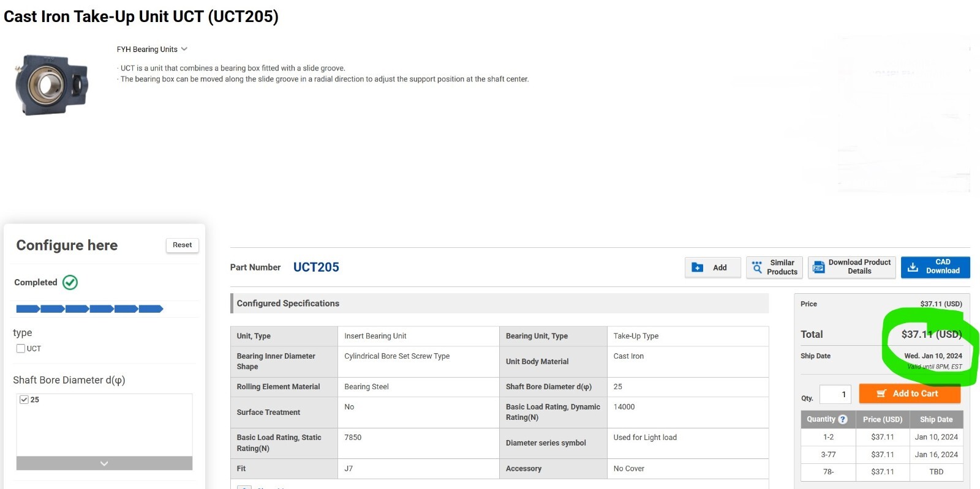Image resolution: width=980 pixels, height=489 pixels.
Task: Click the Similar Products search icon
Action: pos(757,267)
